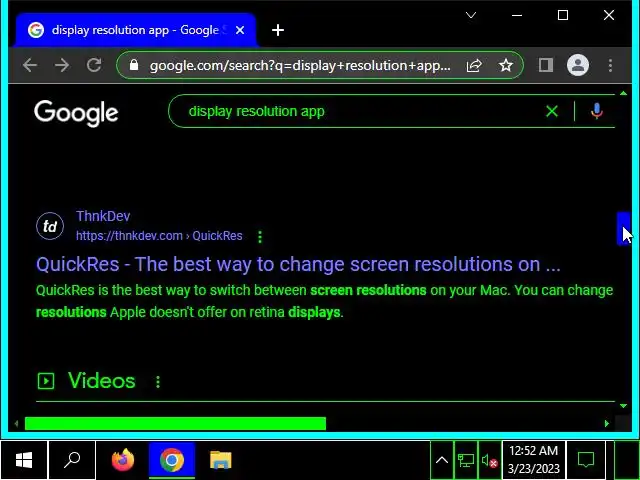
Task: Maximize the Chrome window
Action: (x=563, y=16)
